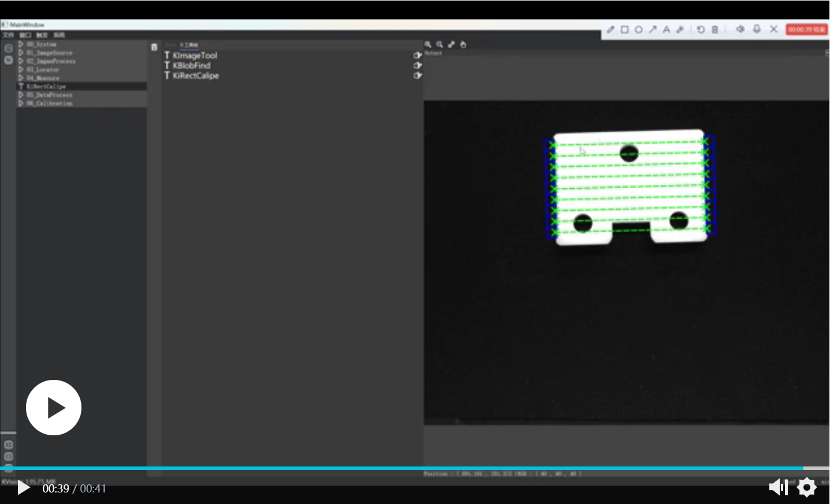The width and height of the screenshot is (830, 504).
Task: Click the run icon at the right of KiRectCalipe
Action: [418, 76]
